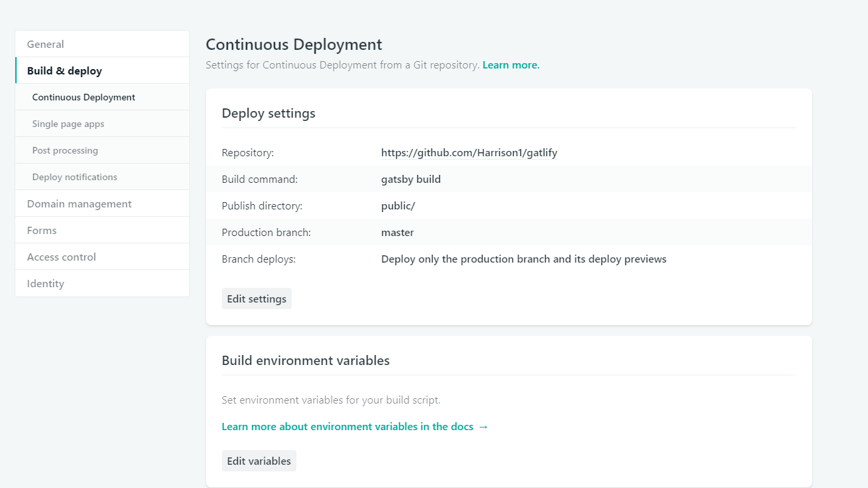
Task: Click the master production branch value
Action: pyautogui.click(x=397, y=233)
